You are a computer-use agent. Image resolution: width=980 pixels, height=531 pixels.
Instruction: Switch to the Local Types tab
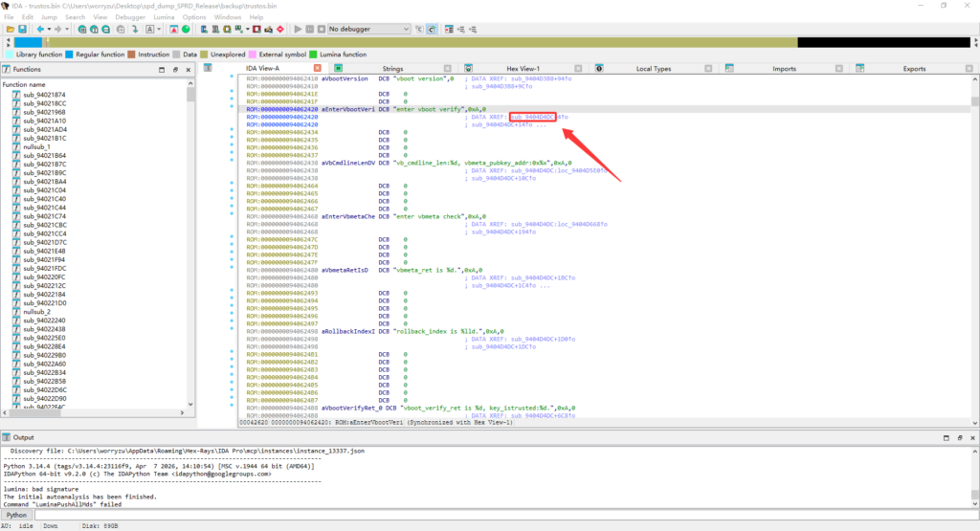(x=653, y=69)
